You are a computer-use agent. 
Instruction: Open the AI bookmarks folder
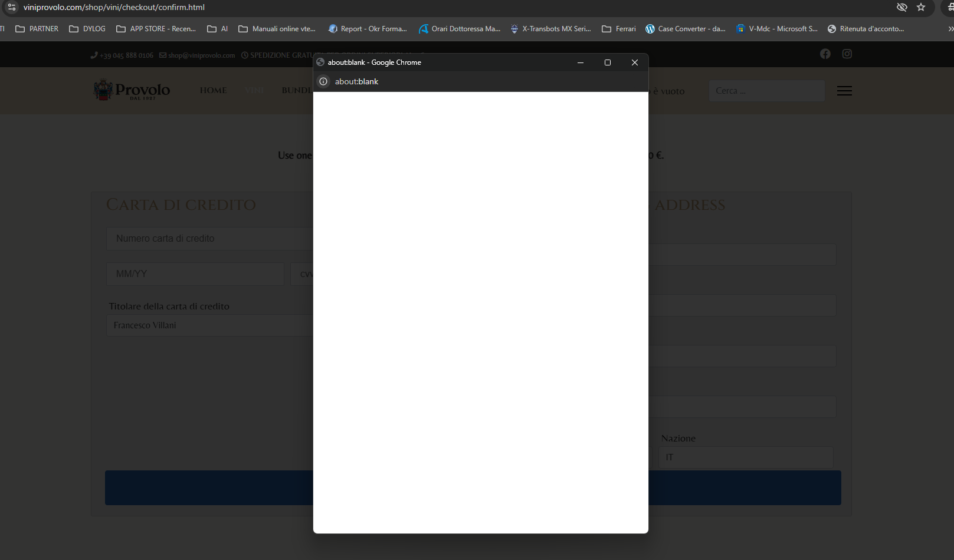[x=218, y=29]
